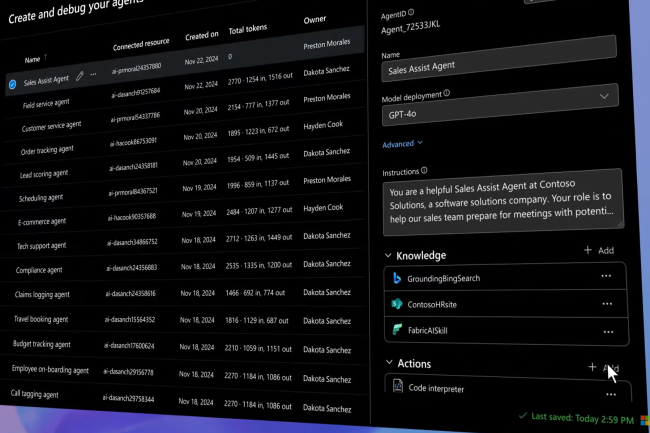
Task: Collapse the Actions section
Action: 389,362
